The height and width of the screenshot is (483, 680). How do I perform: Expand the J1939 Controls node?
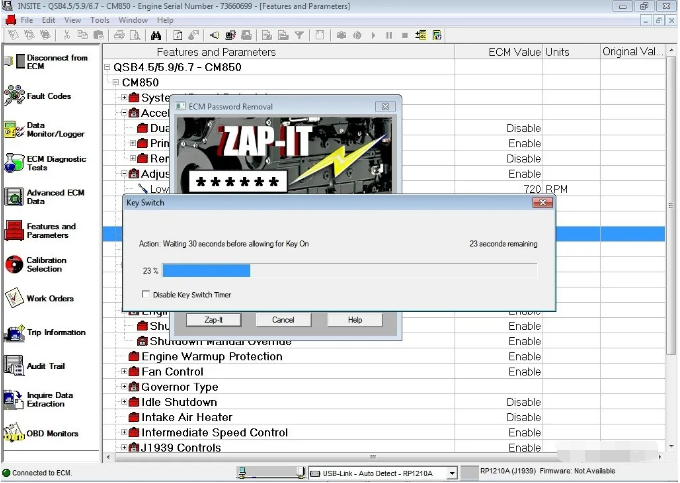tap(124, 447)
